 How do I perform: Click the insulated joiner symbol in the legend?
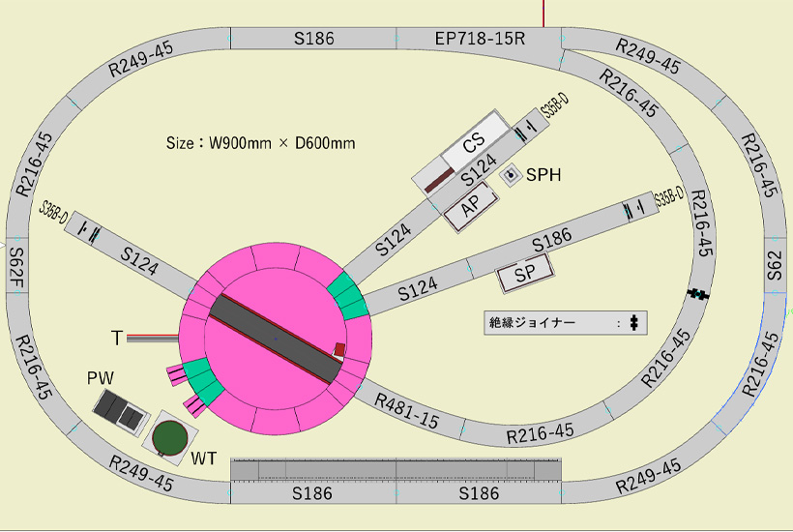pyautogui.click(x=634, y=323)
